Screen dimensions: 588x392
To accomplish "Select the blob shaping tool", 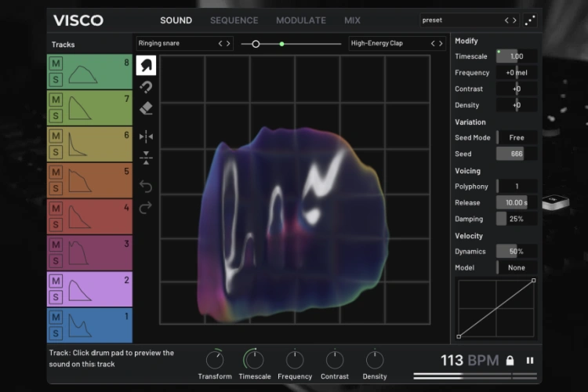I will pos(146,65).
